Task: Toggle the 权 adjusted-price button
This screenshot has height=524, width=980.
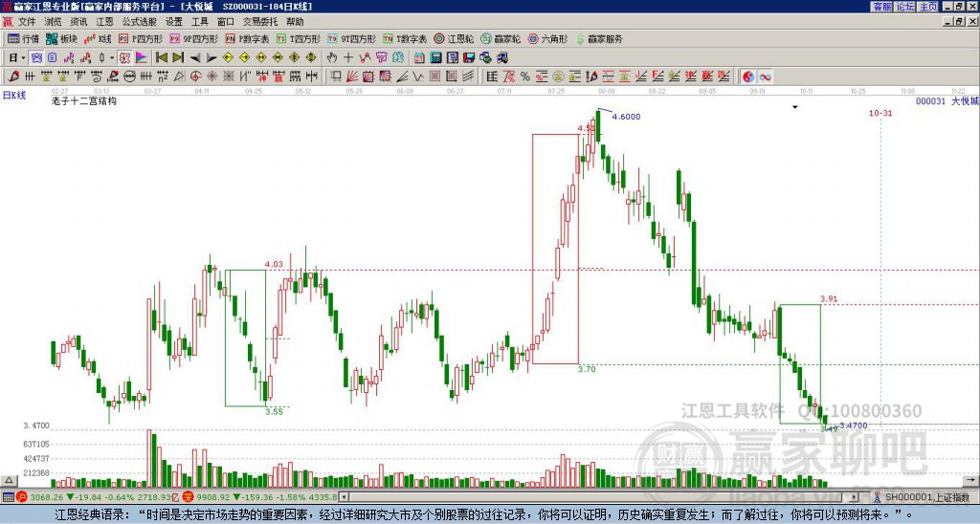Action: tap(124, 57)
